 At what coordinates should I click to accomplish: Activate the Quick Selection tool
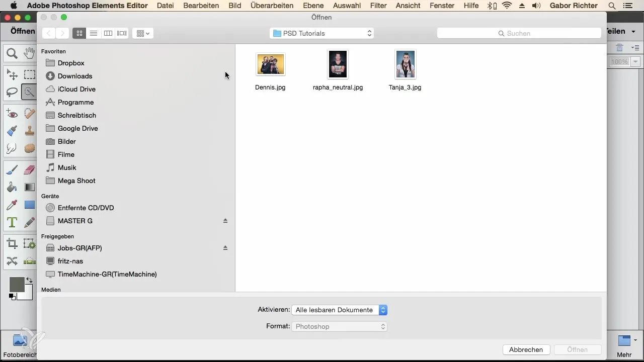[x=29, y=92]
